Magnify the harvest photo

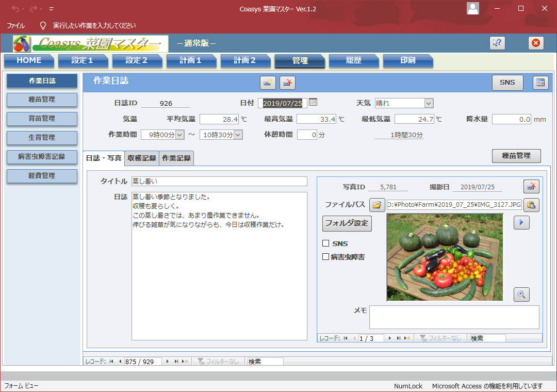521,294
